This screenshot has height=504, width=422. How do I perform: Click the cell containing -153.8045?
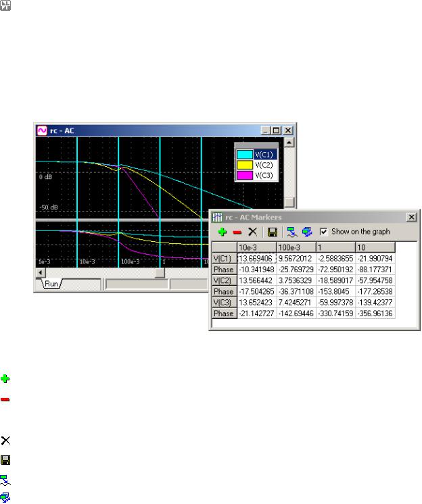pyautogui.click(x=336, y=291)
